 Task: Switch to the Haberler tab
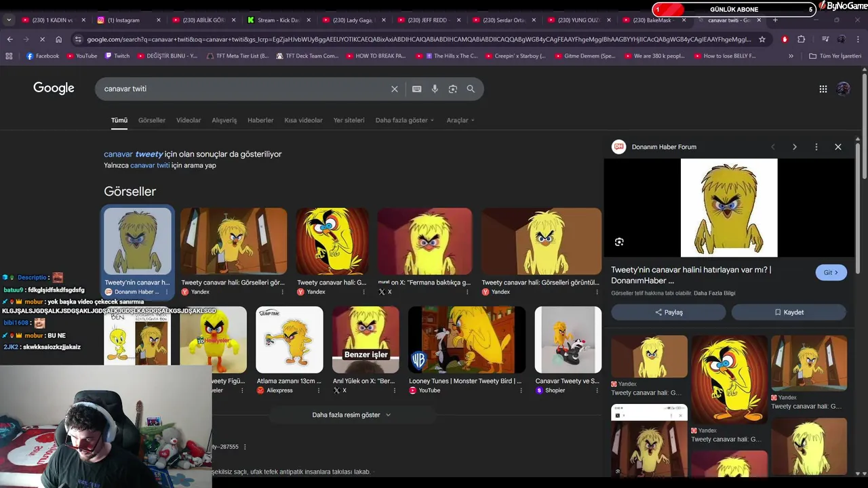[x=260, y=120]
